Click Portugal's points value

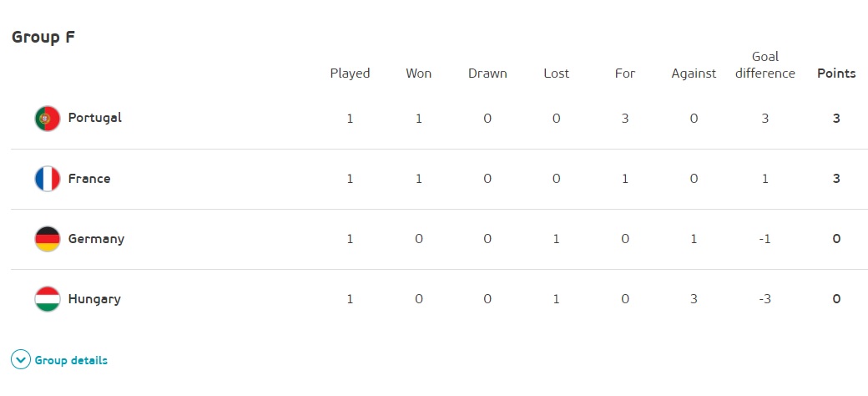[x=836, y=118]
